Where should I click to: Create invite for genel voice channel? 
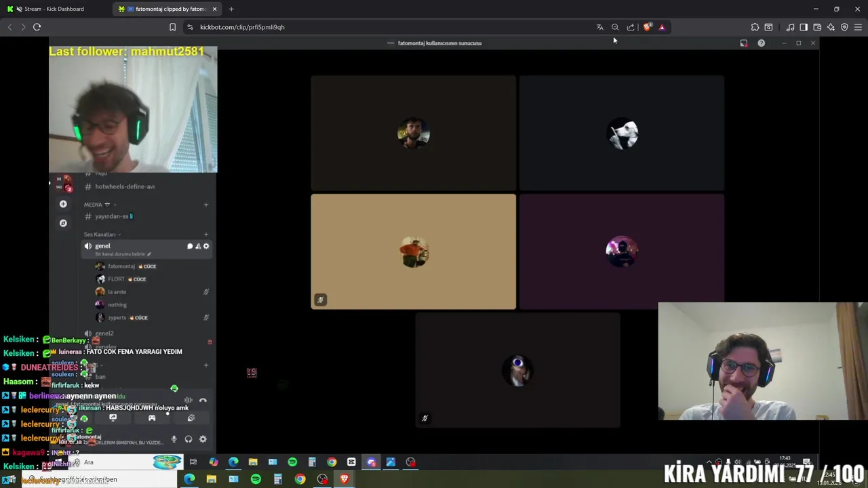click(198, 246)
